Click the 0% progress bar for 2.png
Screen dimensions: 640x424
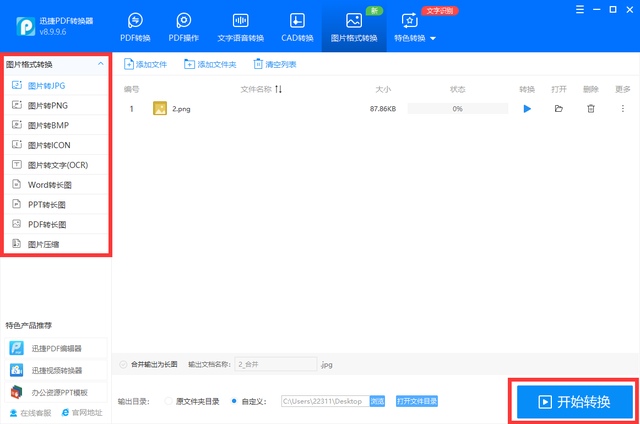(x=458, y=109)
